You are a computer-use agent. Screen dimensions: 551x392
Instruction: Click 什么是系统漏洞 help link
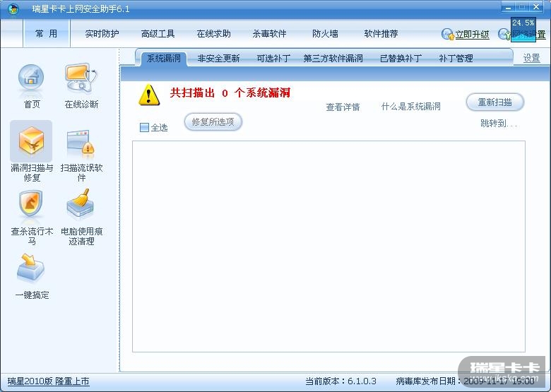(x=411, y=107)
